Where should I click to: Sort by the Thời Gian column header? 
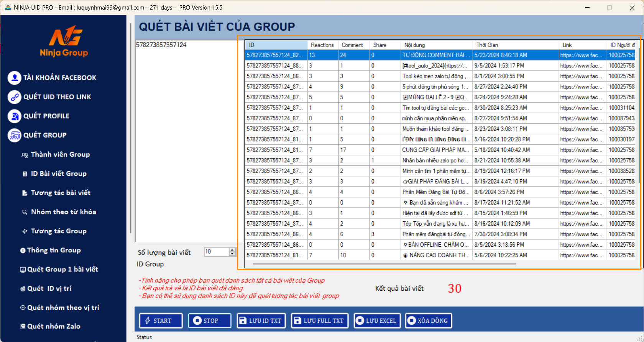(x=515, y=45)
